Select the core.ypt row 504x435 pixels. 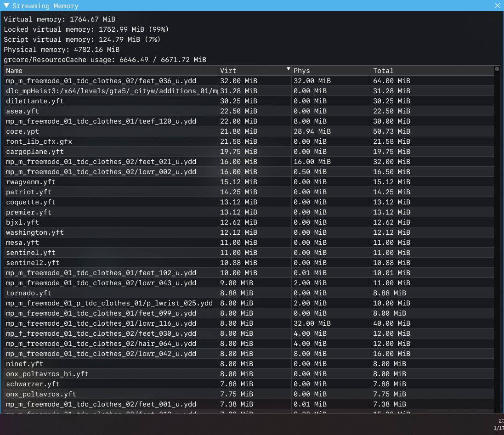(249, 131)
